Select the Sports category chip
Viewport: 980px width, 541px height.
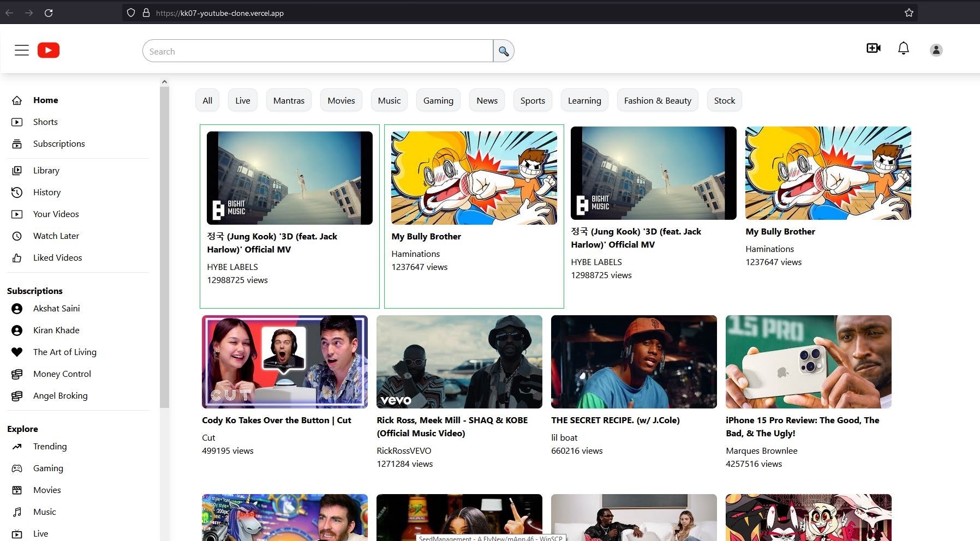pos(533,100)
